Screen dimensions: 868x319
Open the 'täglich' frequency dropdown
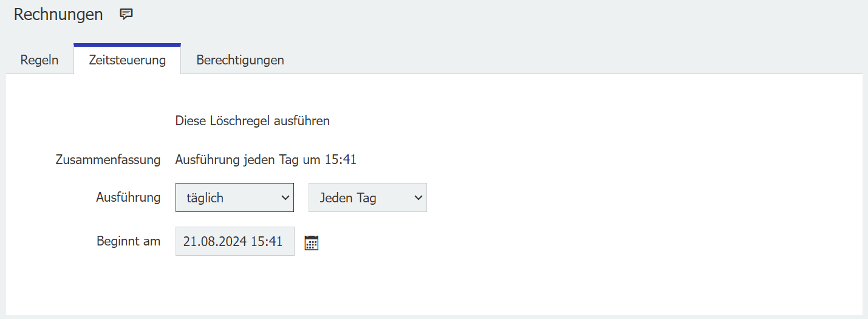pyautogui.click(x=234, y=198)
